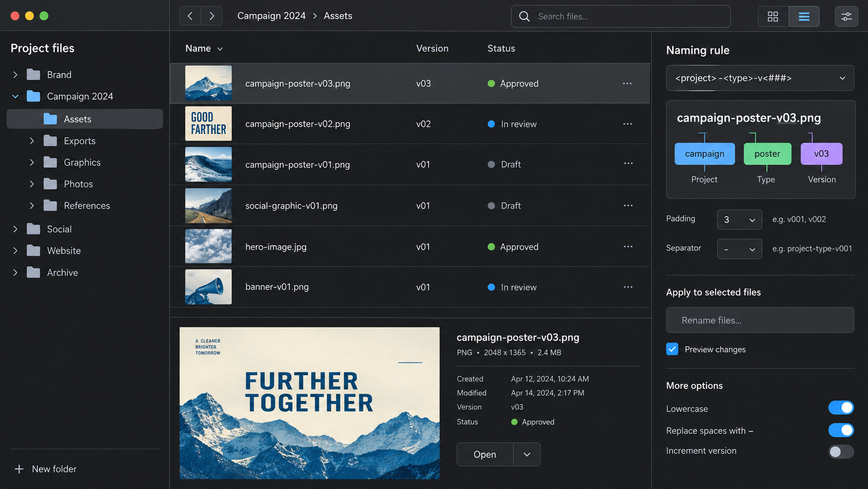Open more options for campaign-poster-v02.png row
The image size is (868, 489).
click(628, 124)
